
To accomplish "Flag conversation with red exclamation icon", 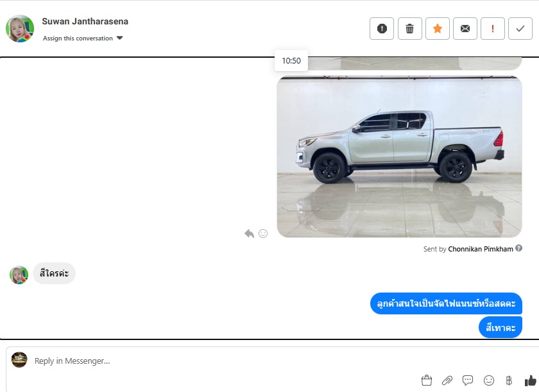I will [493, 28].
